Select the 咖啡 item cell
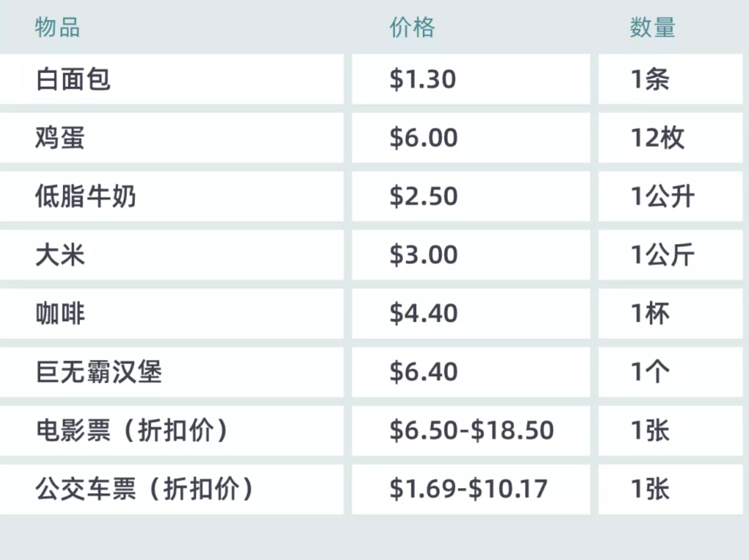 point(60,313)
